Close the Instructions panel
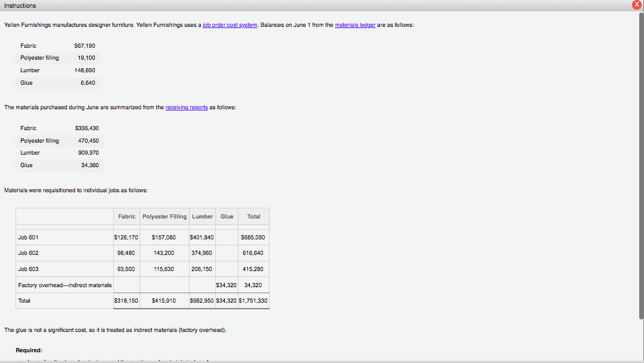The width and height of the screenshot is (644, 363). pyautogui.click(x=637, y=5)
